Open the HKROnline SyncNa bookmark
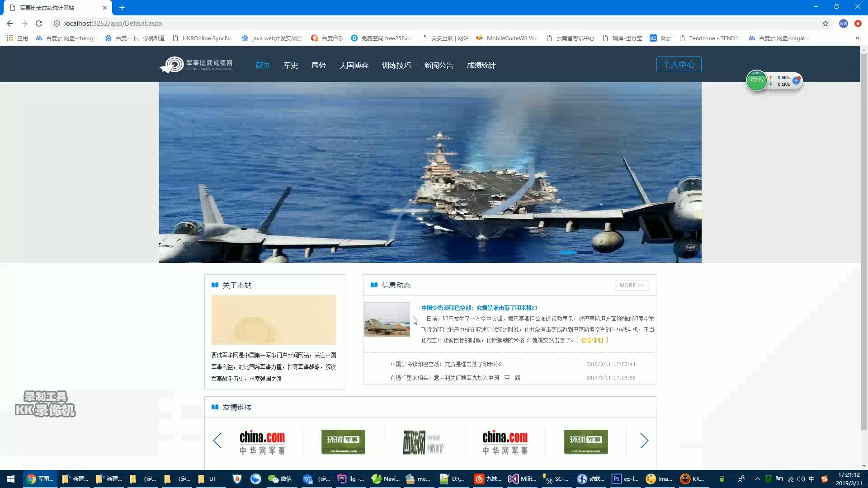The width and height of the screenshot is (868, 488). (202, 38)
